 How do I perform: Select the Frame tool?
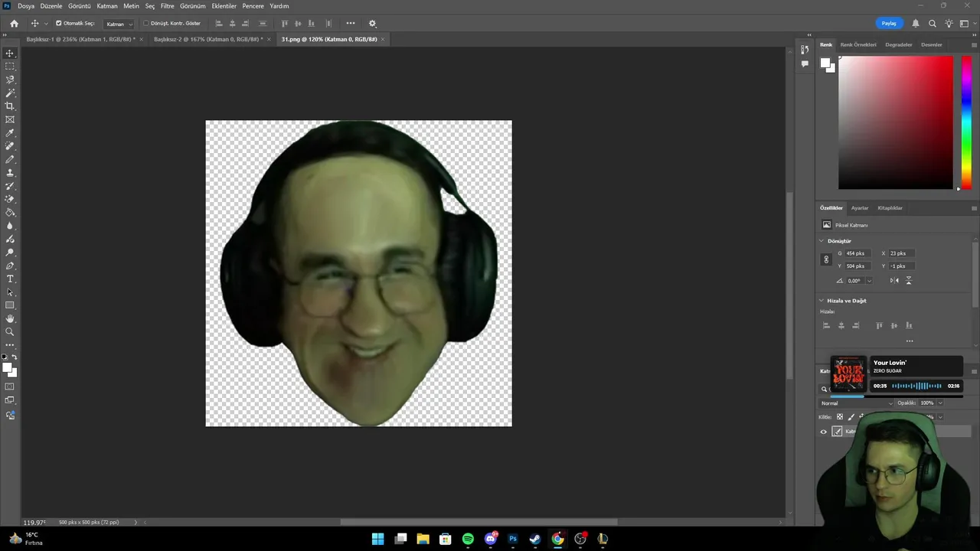pos(10,119)
